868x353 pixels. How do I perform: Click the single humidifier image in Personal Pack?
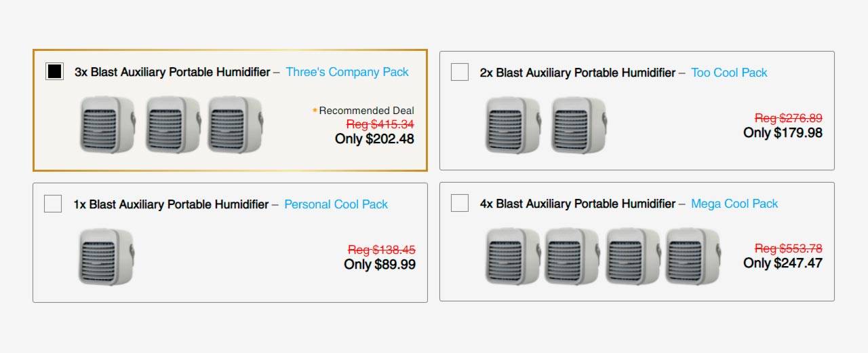click(106, 256)
